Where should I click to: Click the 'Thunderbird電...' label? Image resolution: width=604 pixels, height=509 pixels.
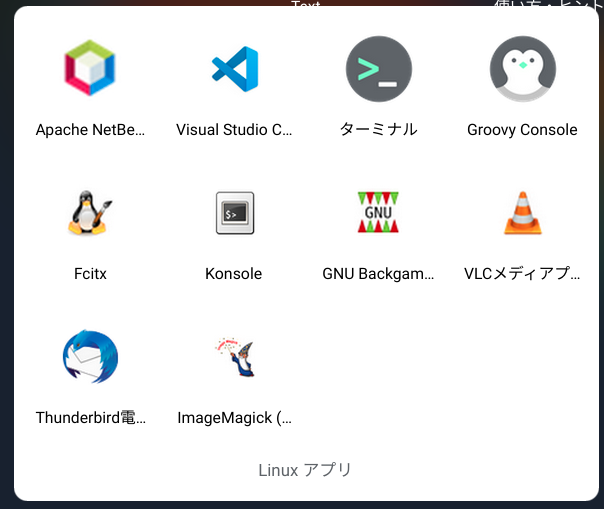(x=91, y=418)
